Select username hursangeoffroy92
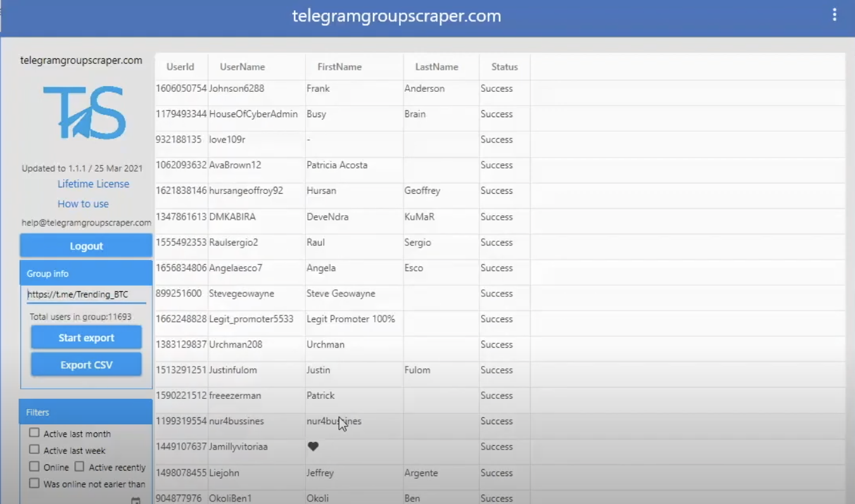 246,191
